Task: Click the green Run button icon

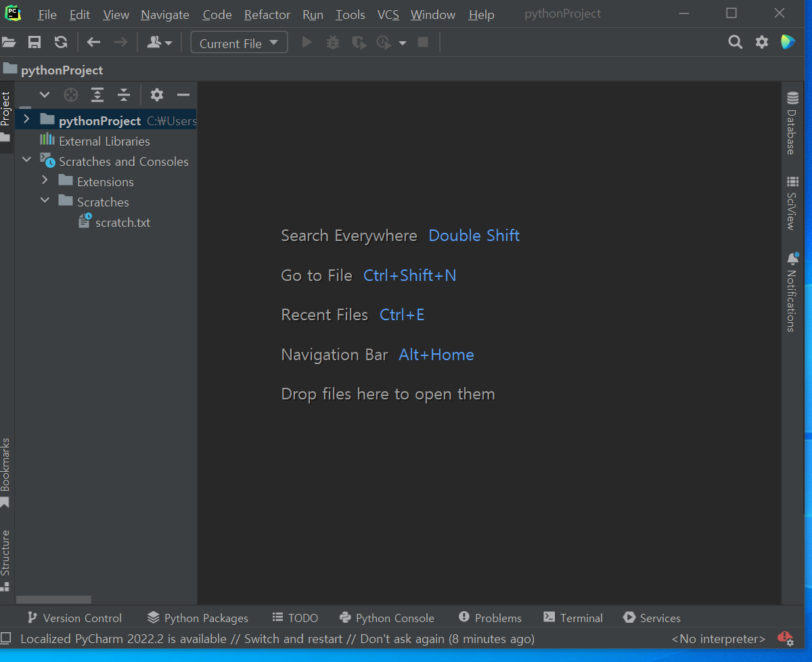Action: [307, 43]
